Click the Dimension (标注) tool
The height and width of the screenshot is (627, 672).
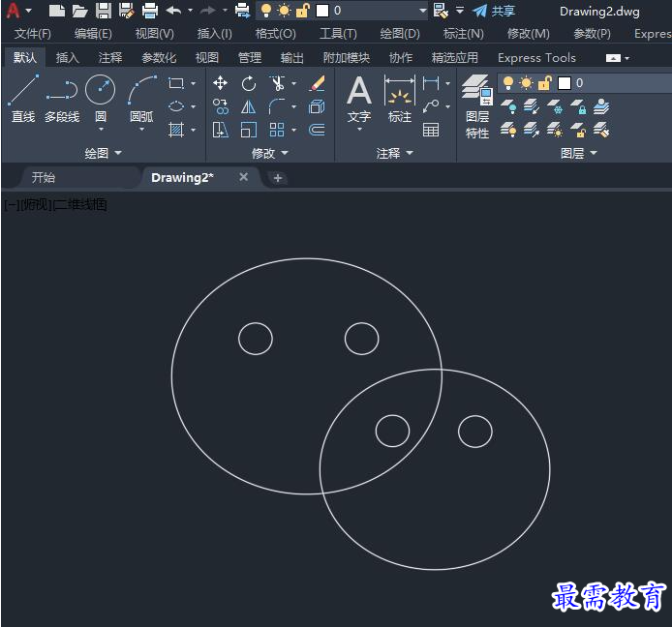click(400, 99)
